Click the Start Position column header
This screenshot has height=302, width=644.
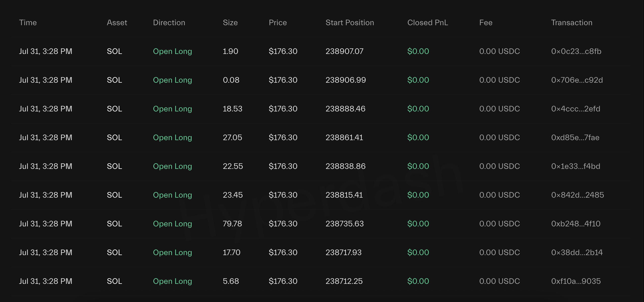pos(350,22)
